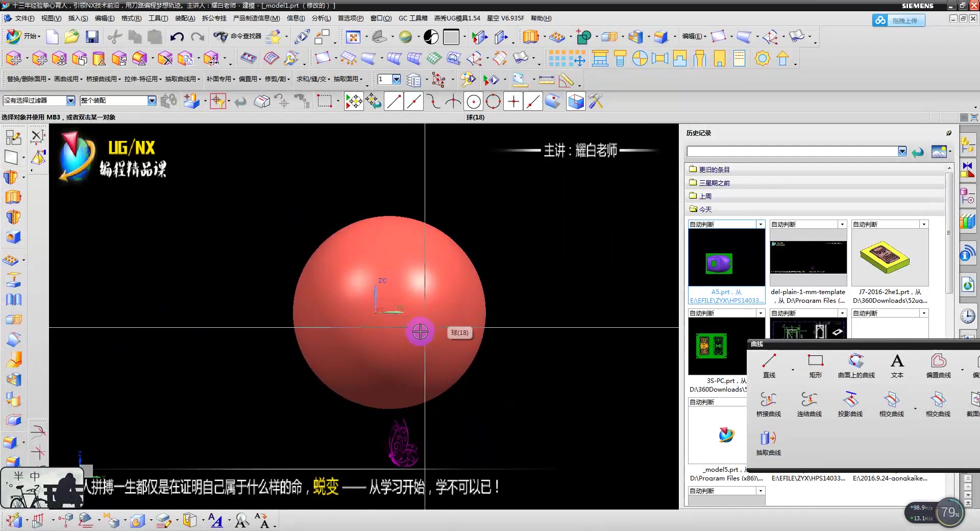Click the Undo arrow
The width and height of the screenshot is (980, 531).
coord(177,37)
